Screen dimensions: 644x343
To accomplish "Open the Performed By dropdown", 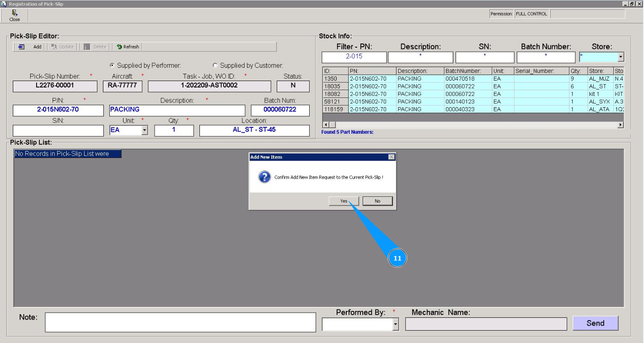I will 396,325.
